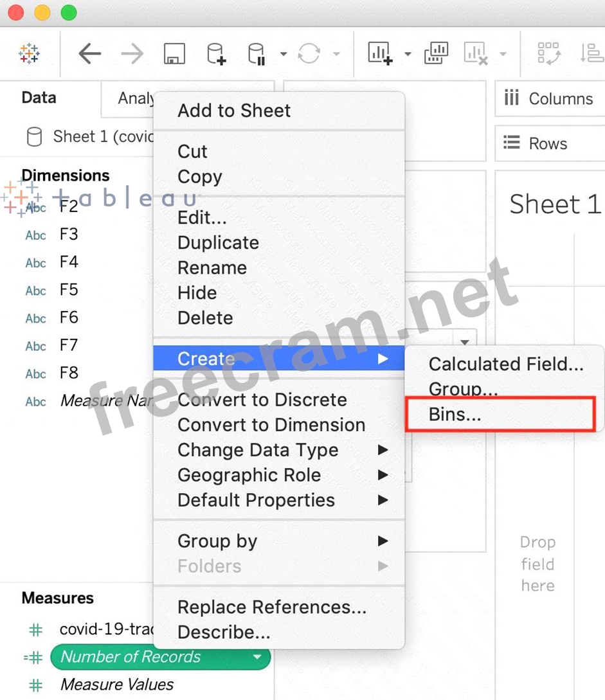
Task: Switch to the Data pane tab
Action: click(x=39, y=98)
